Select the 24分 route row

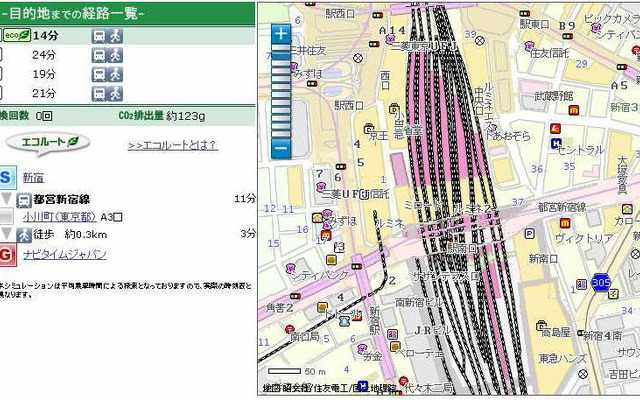(127, 55)
